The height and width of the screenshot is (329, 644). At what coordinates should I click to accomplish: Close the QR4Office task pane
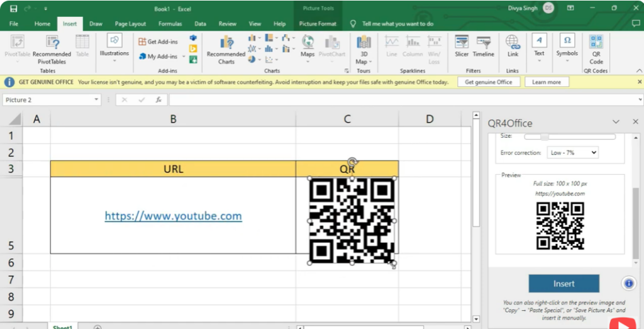point(635,122)
